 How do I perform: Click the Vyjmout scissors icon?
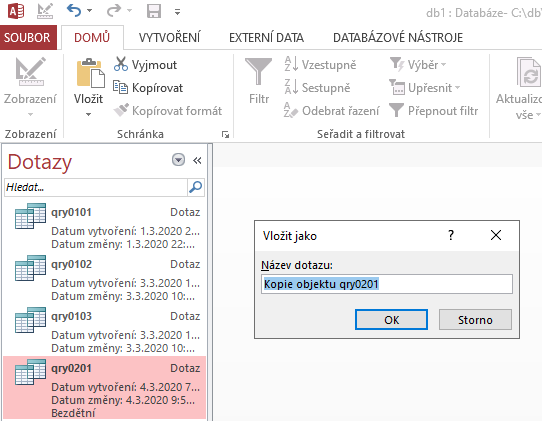[121, 64]
